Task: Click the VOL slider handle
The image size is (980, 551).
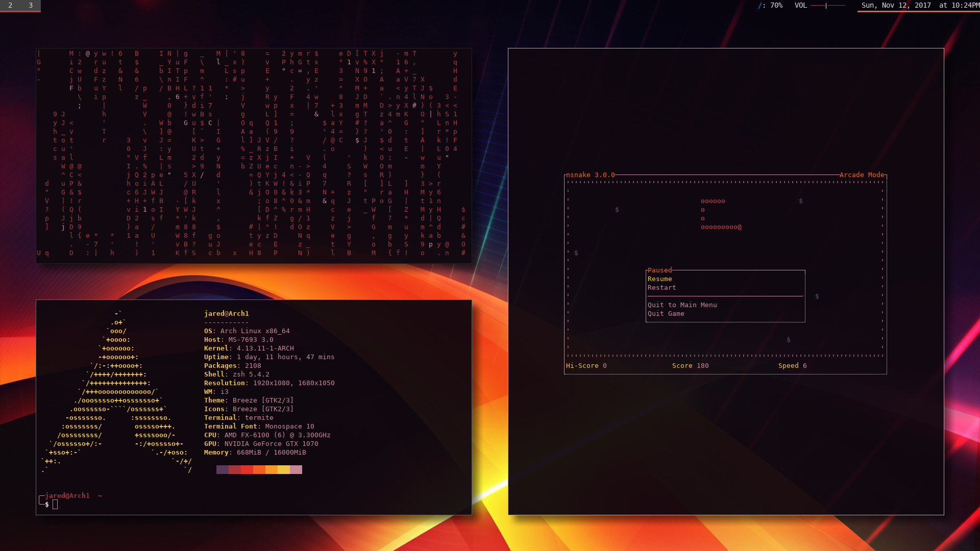Action: [x=826, y=6]
